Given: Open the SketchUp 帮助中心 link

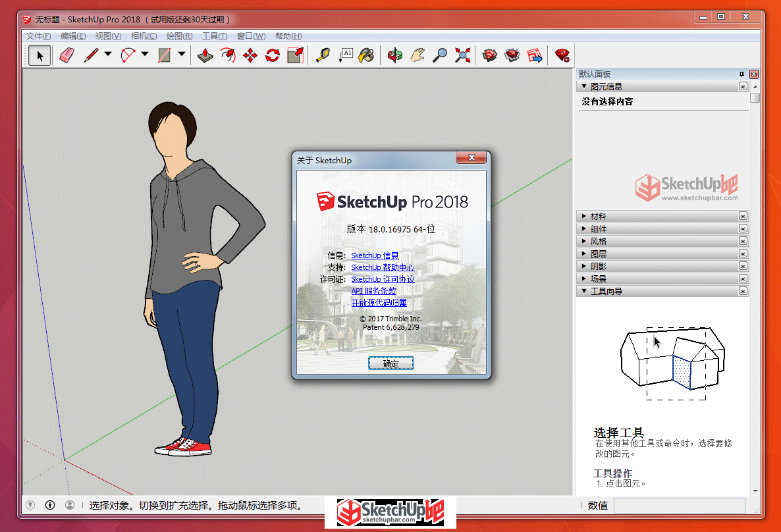Looking at the screenshot, I should (x=383, y=267).
